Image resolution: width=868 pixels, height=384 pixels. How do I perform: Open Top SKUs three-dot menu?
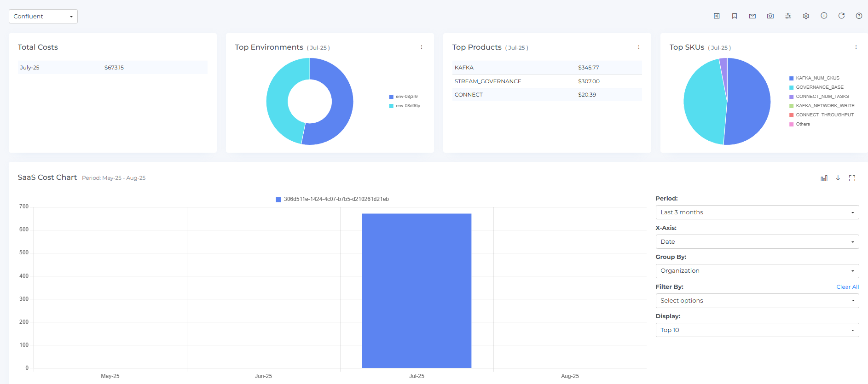click(856, 47)
